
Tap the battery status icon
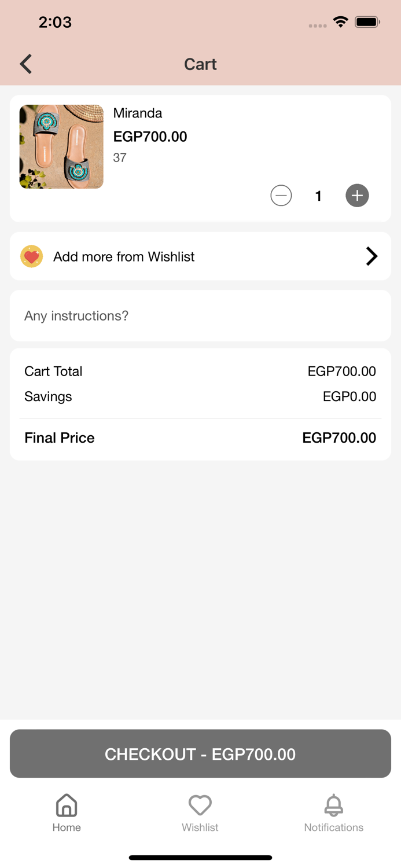(367, 22)
